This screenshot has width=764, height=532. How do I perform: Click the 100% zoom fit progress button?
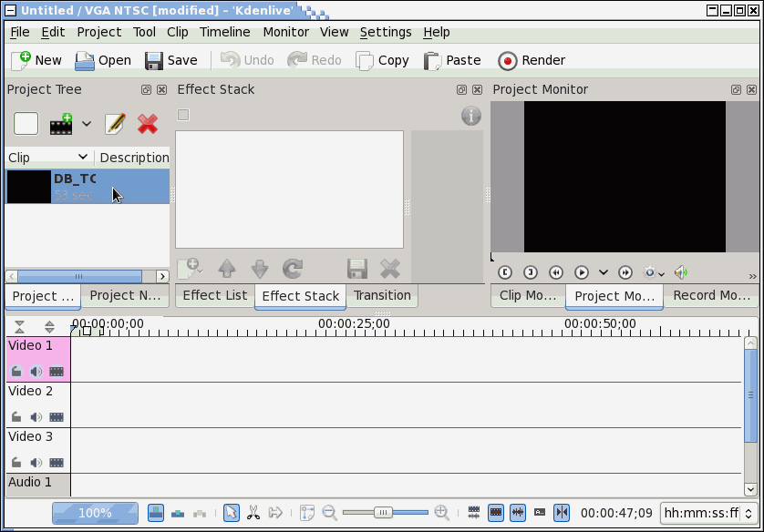95,513
